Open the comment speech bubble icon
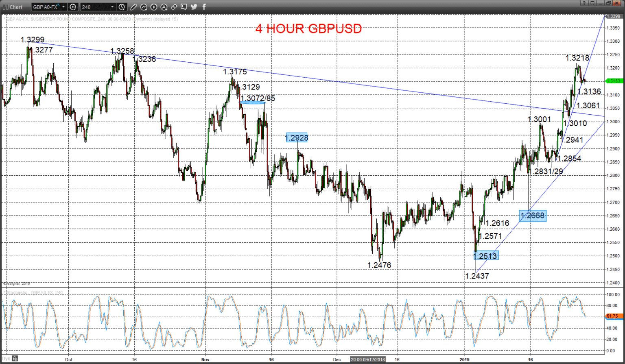 (184, 7)
